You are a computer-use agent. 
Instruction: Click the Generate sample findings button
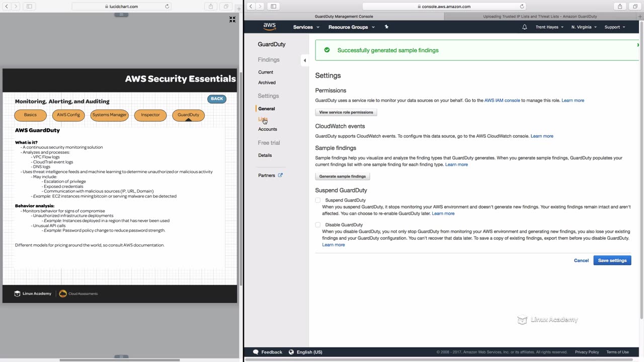(x=343, y=176)
